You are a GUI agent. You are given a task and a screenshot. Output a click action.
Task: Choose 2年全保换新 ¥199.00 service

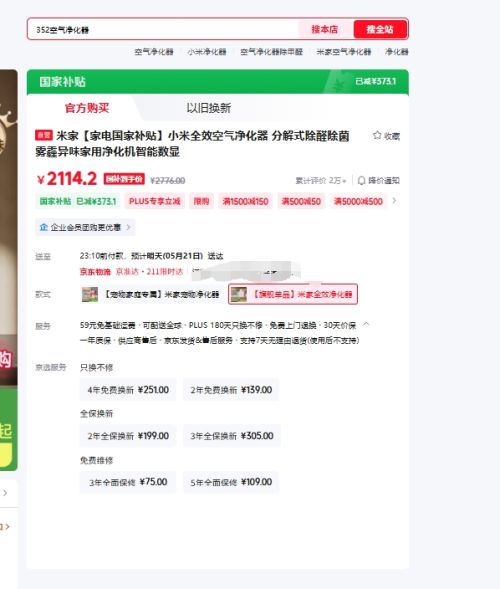pyautogui.click(x=128, y=436)
